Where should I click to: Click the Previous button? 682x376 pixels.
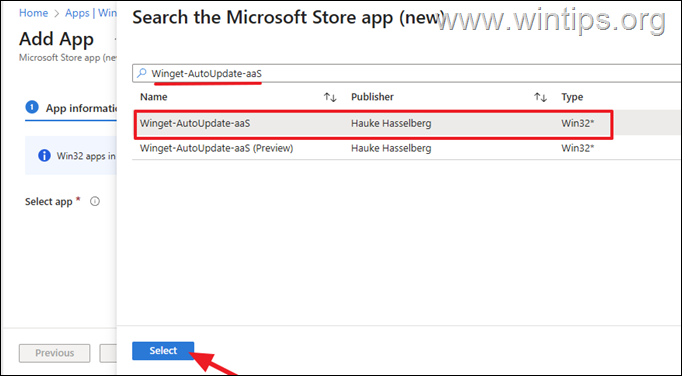tap(54, 353)
